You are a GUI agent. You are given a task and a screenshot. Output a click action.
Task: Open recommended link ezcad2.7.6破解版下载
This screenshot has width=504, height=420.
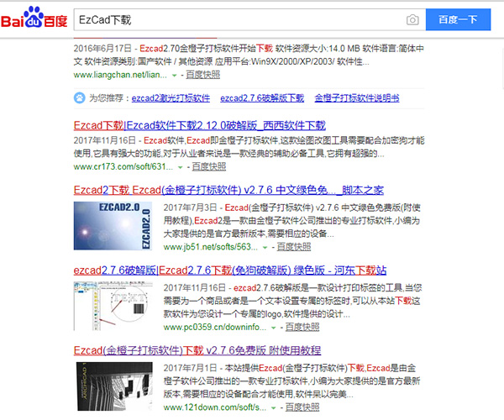point(262,98)
